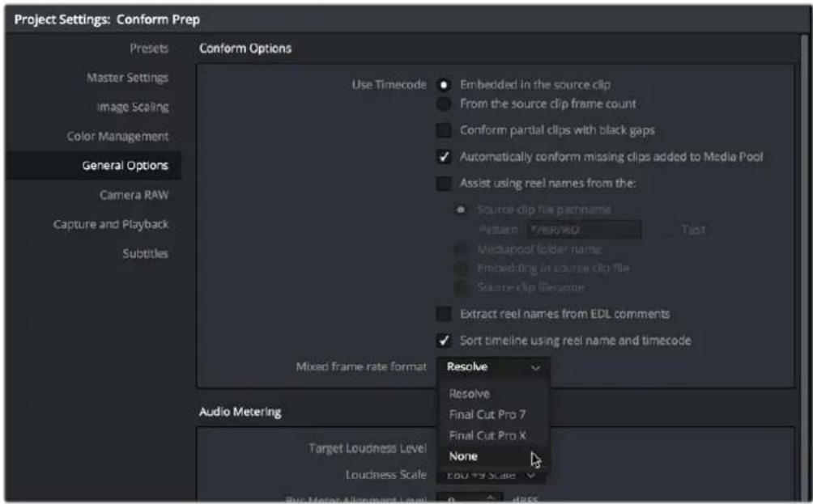Uncheck Automatically conform missing clips option
Image resolution: width=813 pixels, height=504 pixels.
point(444,156)
